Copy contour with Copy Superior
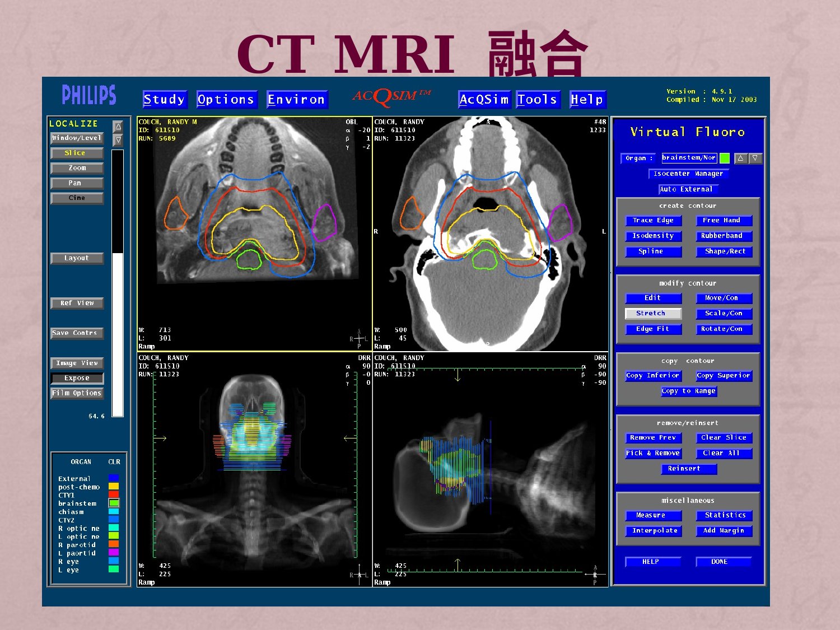840x630 pixels. pos(724,376)
